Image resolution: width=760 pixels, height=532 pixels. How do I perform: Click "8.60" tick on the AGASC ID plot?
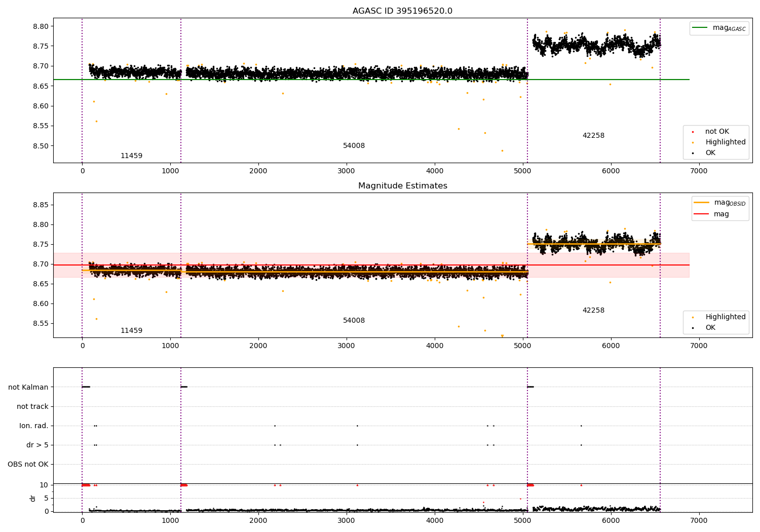click(x=41, y=106)
